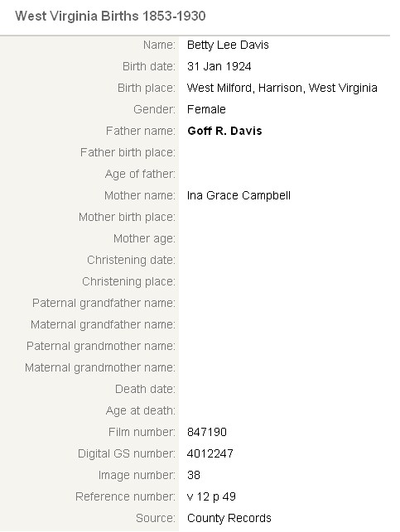Click the Mother birth place label
The image size is (400, 532).
point(127,217)
